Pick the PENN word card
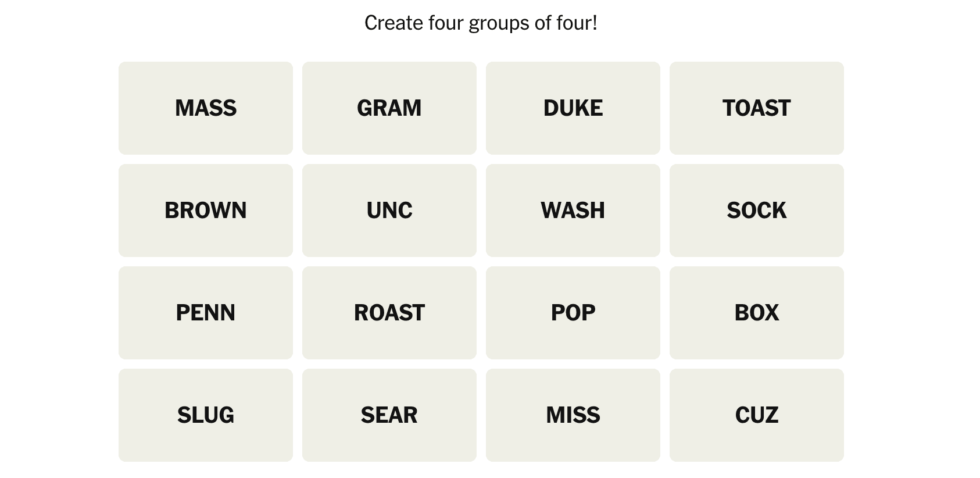This screenshot has width=980, height=478. click(x=205, y=313)
